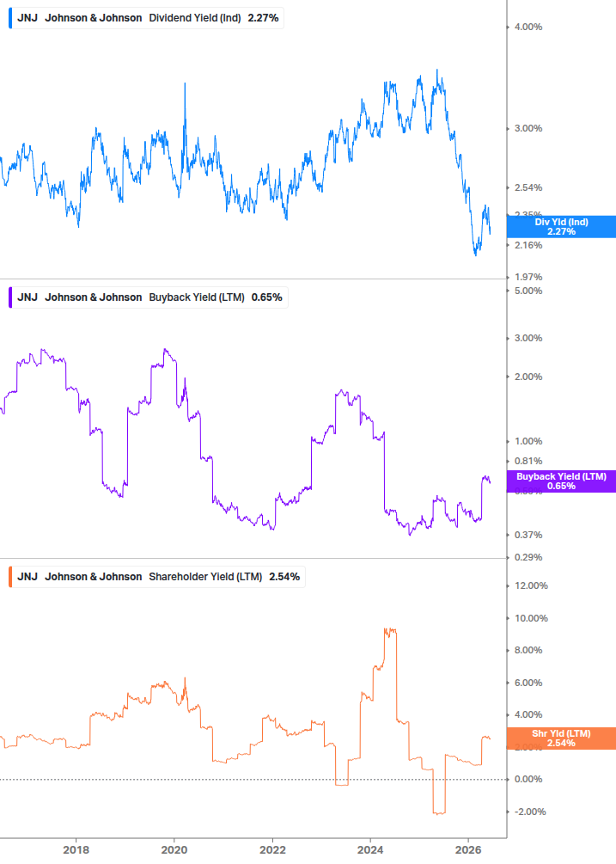
Task: Click the 1.00% tick on buyback yield axis
Action: pyautogui.click(x=528, y=441)
